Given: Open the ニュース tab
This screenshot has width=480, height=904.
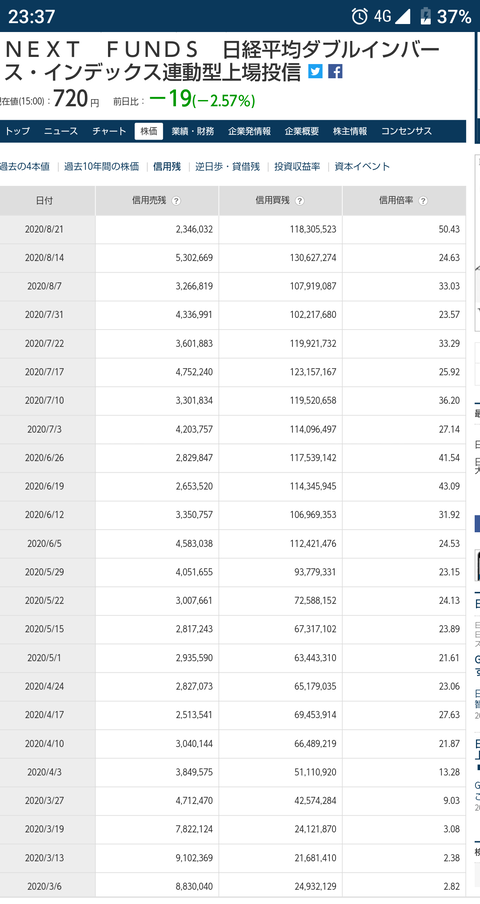Looking at the screenshot, I should 61,131.
